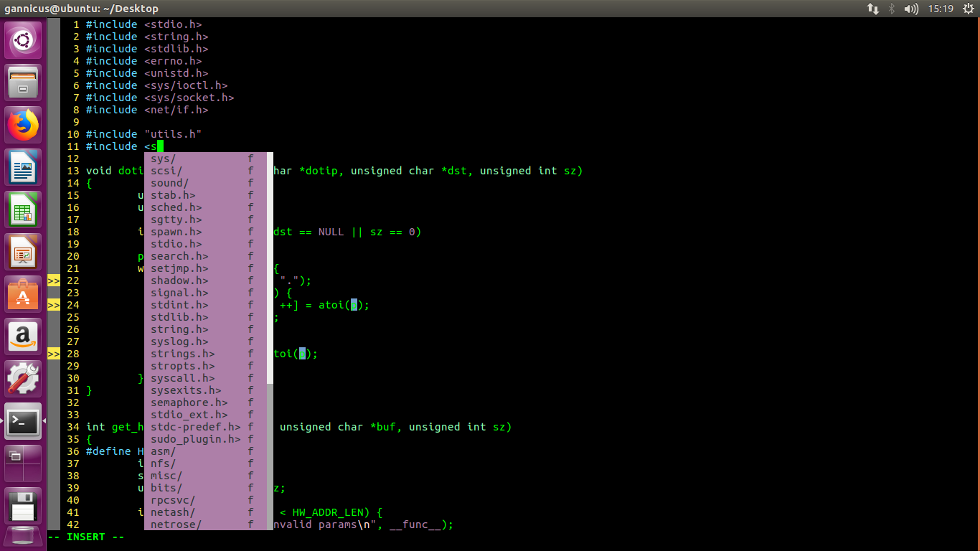Select "sudo_plugin.h>" from the popup

point(205,439)
